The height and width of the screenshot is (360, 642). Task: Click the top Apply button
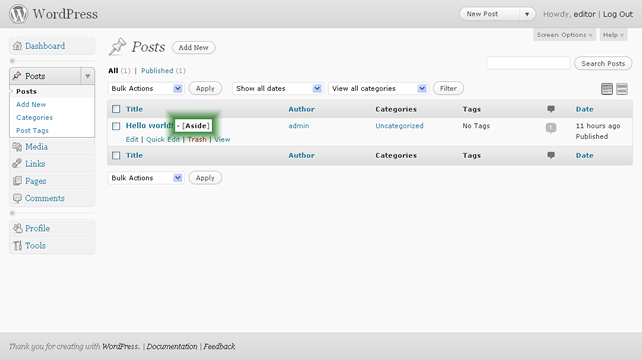click(x=205, y=88)
